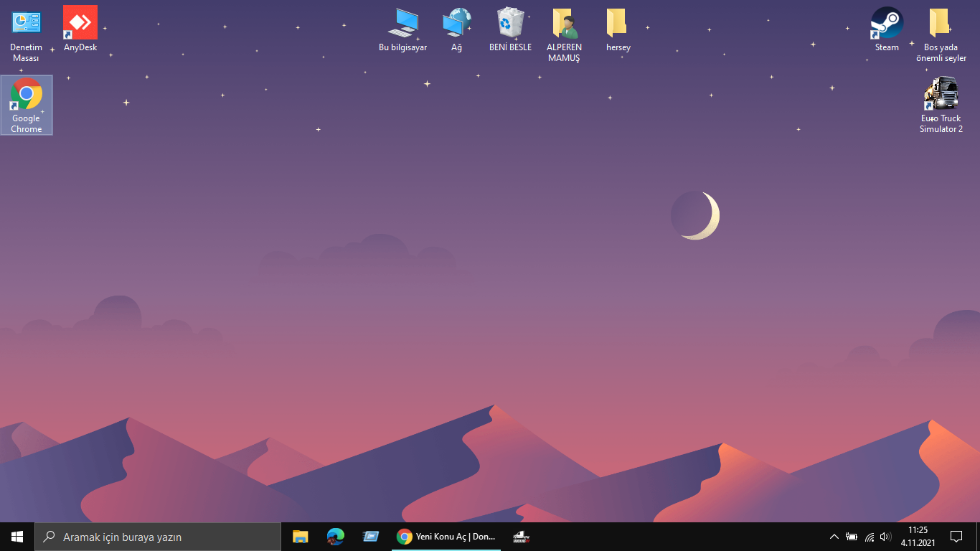Open the Denetim Masası desktop icon
This screenshot has width=980, height=551.
tap(26, 34)
